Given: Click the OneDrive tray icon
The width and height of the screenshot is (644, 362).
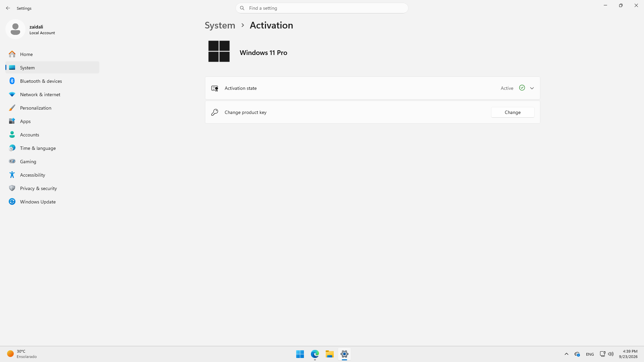Looking at the screenshot, I should click(577, 354).
